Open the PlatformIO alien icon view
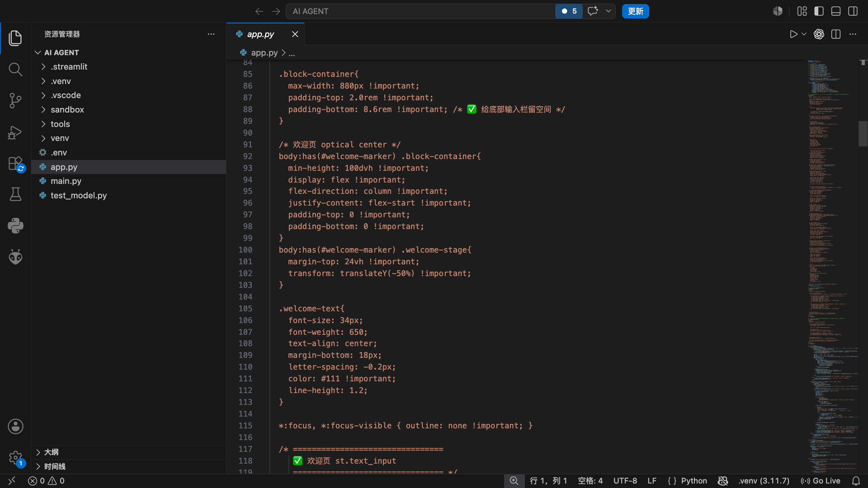The height and width of the screenshot is (488, 868). pos(15,257)
